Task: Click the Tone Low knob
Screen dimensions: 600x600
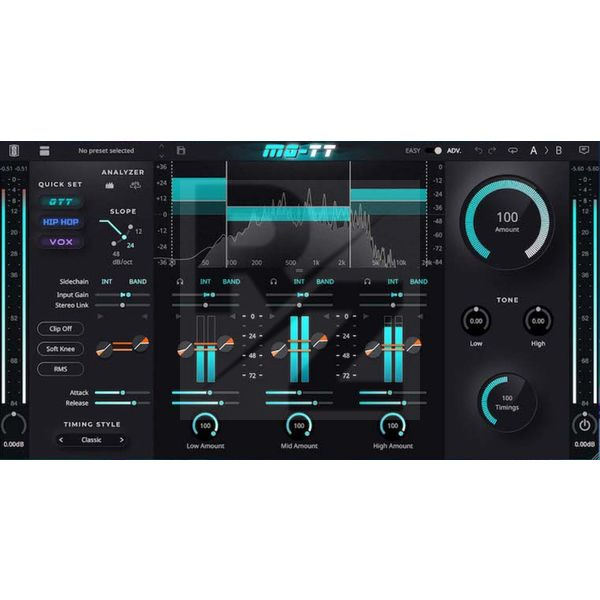Action: coord(476,321)
